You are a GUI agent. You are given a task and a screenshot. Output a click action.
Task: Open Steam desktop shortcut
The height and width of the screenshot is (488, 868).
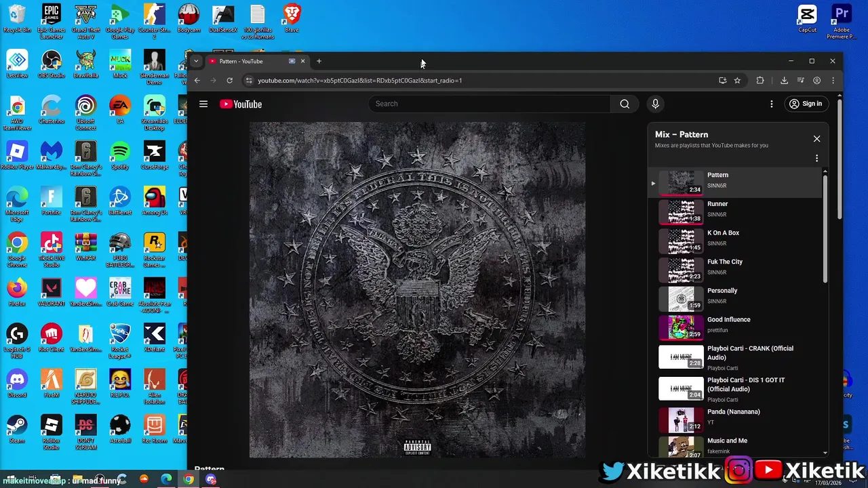pyautogui.click(x=17, y=428)
